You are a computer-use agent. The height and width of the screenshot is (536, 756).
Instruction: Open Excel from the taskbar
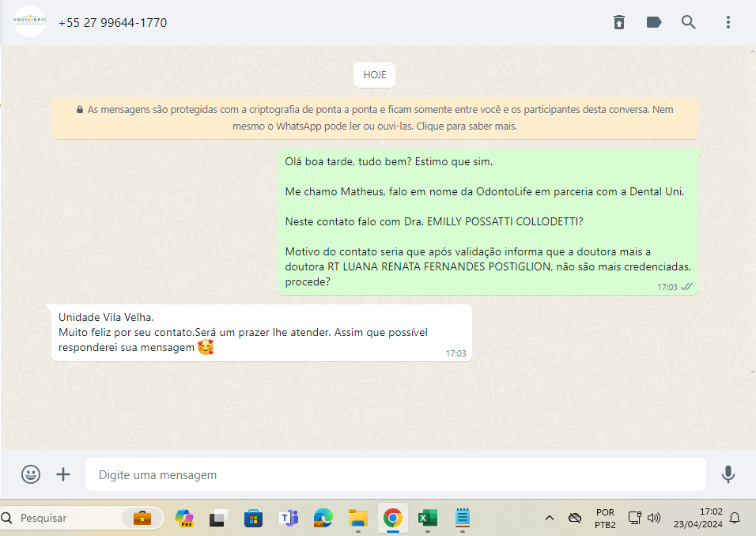point(428,518)
